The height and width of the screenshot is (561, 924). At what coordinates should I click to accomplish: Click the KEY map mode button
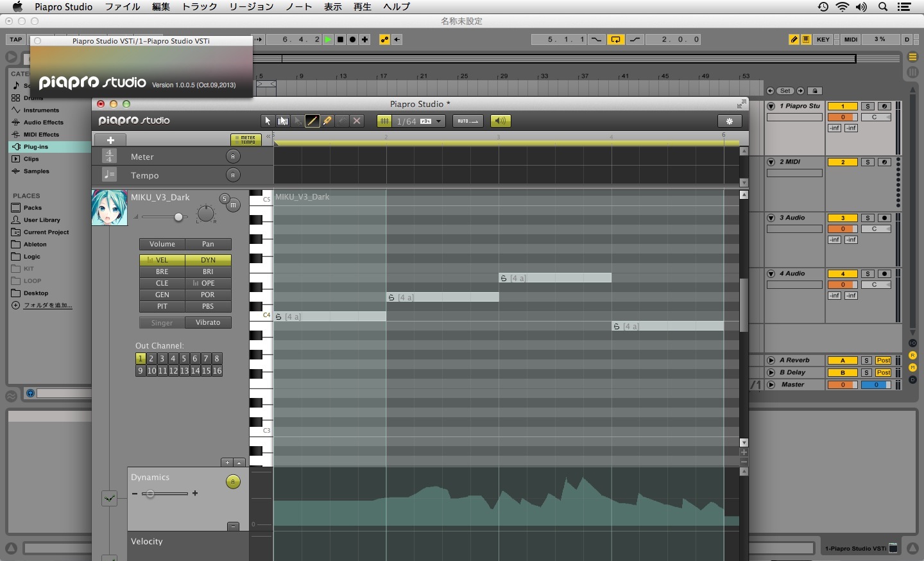[823, 39]
